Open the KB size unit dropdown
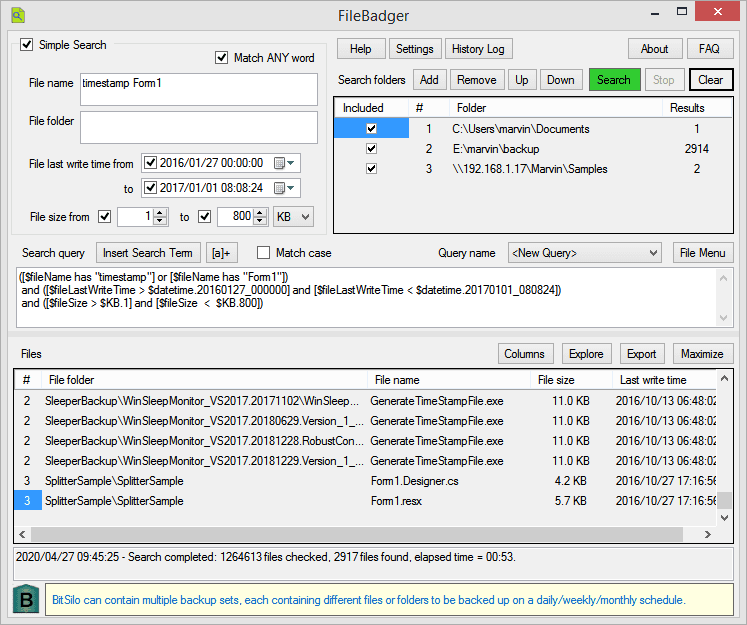The image size is (747, 625). pos(293,217)
